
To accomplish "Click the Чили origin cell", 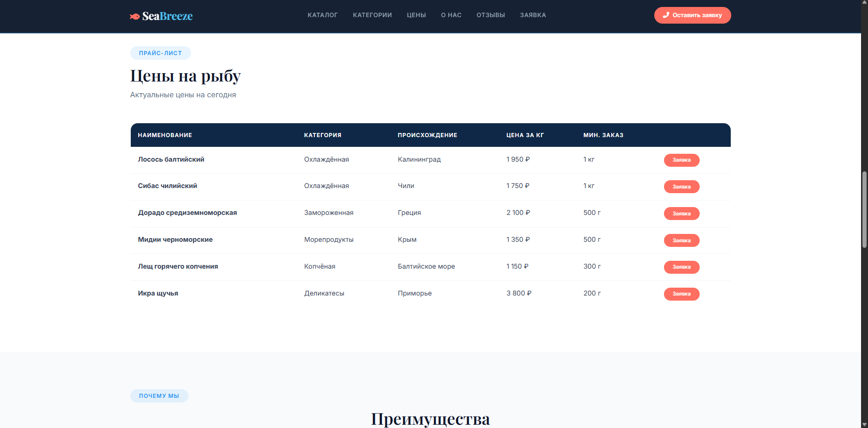I will [406, 186].
